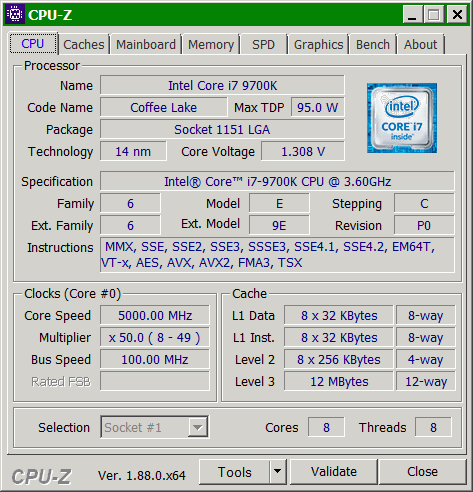Click the Level 3 12-way associativity value

pyautogui.click(x=426, y=381)
